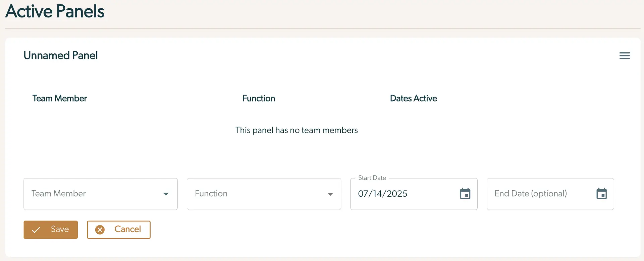Open the End Date calendar picker icon

tap(601, 194)
